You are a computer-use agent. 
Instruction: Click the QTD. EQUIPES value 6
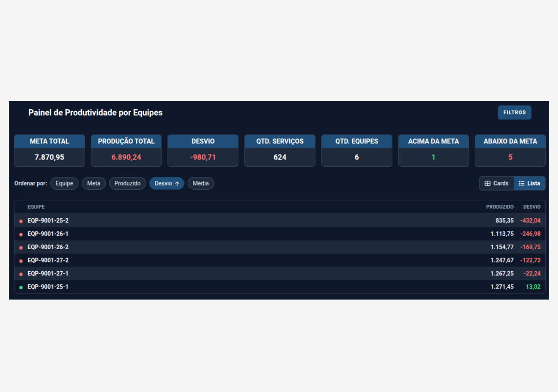[357, 157]
